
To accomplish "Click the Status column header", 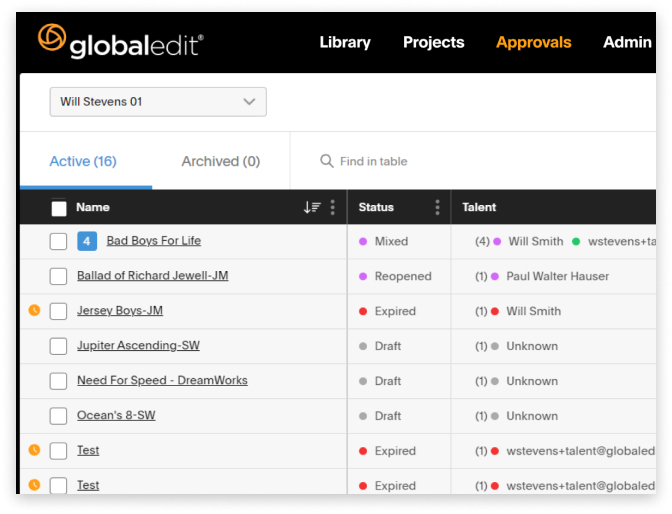I will pos(376,207).
